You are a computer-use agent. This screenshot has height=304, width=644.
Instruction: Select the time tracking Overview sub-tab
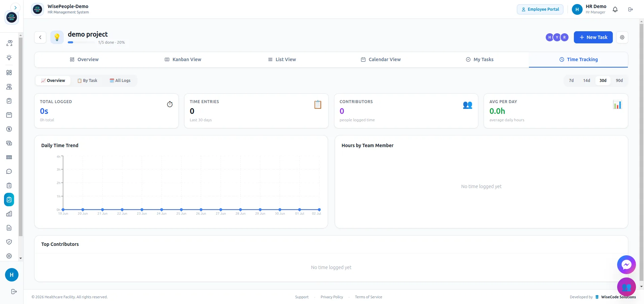click(53, 81)
